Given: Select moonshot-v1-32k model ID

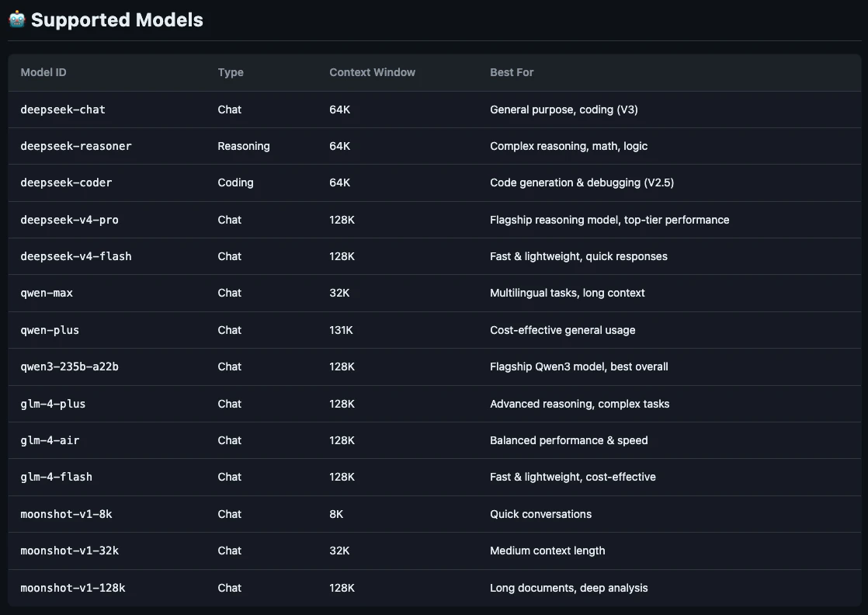Looking at the screenshot, I should click(x=69, y=551).
